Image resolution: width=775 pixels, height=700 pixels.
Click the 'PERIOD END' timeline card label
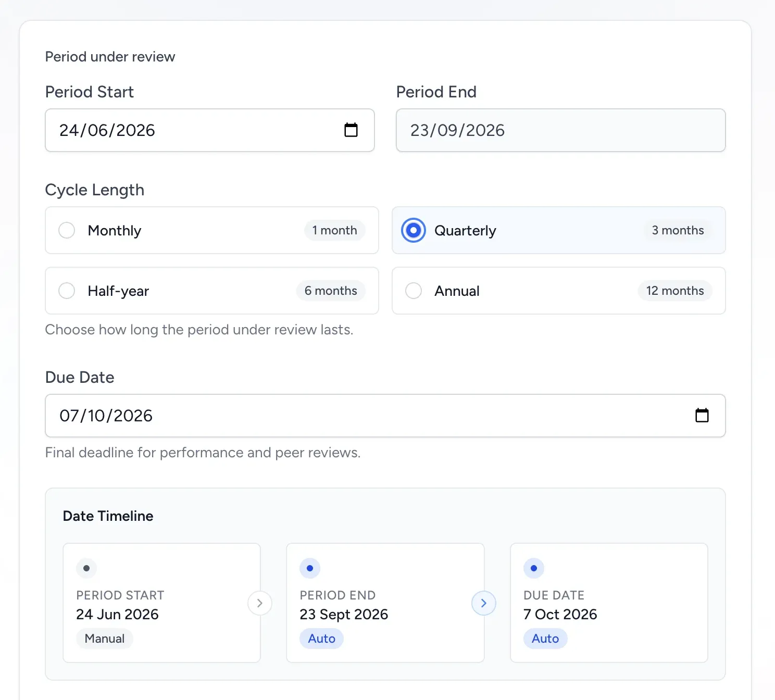(337, 595)
